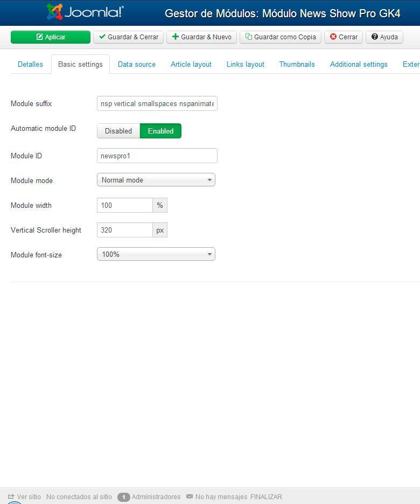The height and width of the screenshot is (504, 420).
Task: Open the Module font-size dropdown
Action: (156, 254)
